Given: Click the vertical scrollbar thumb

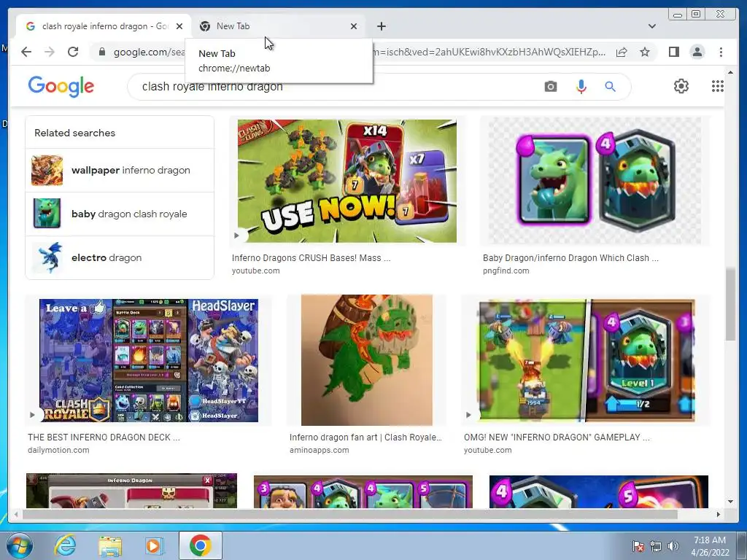Looking at the screenshot, I should 730,305.
